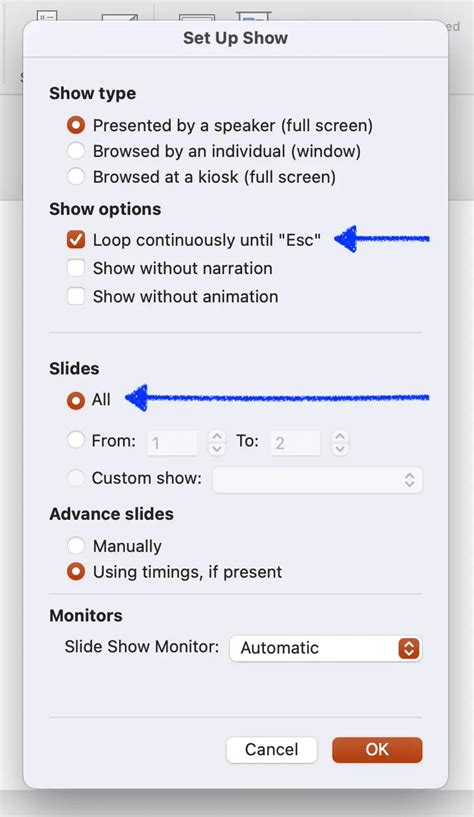Select All slides radio button

click(76, 400)
